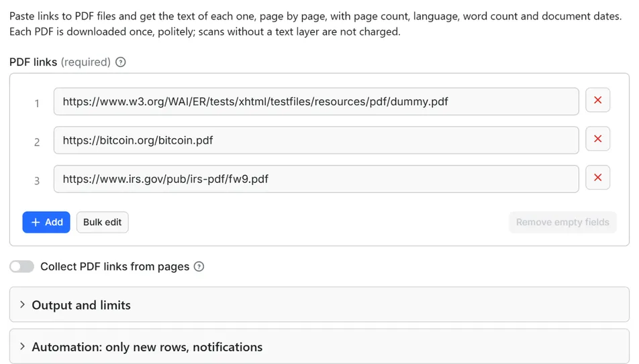This screenshot has width=639, height=364.
Task: Delete the fw9.pdf link row
Action: (597, 178)
